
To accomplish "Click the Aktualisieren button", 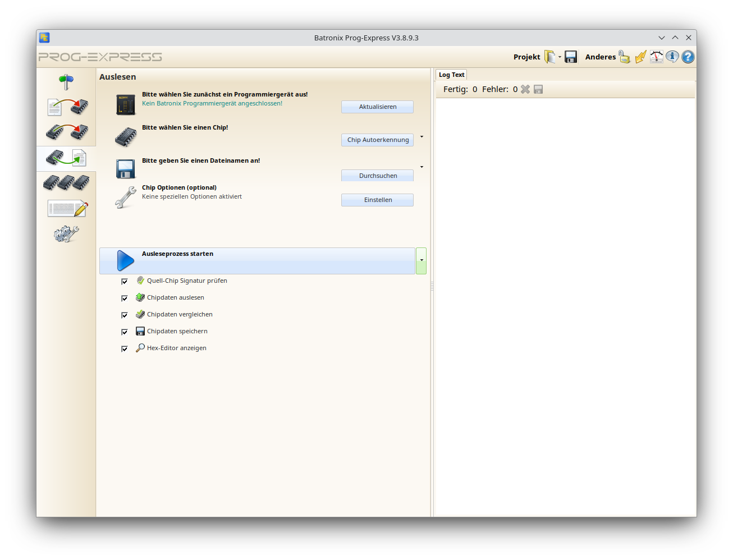I will (x=377, y=107).
